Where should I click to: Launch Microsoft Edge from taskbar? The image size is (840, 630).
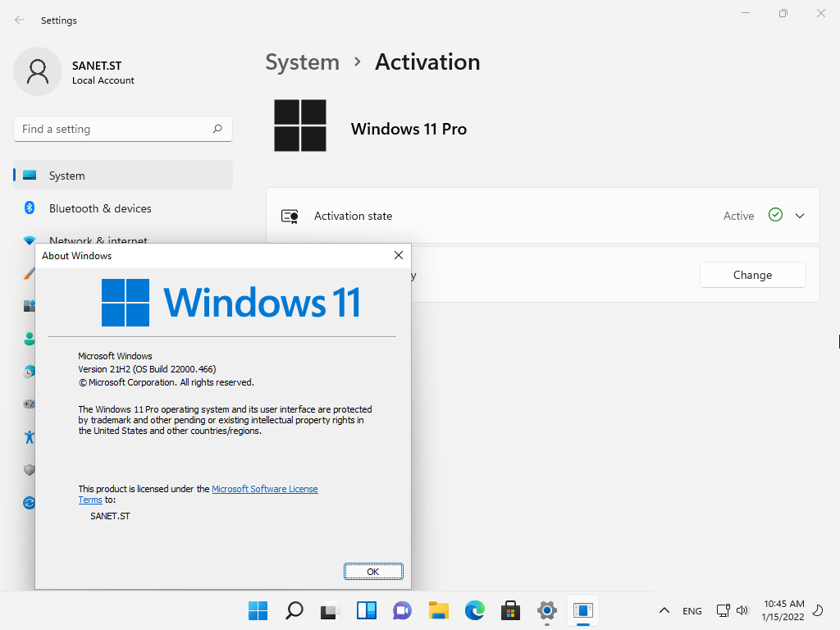point(475,610)
